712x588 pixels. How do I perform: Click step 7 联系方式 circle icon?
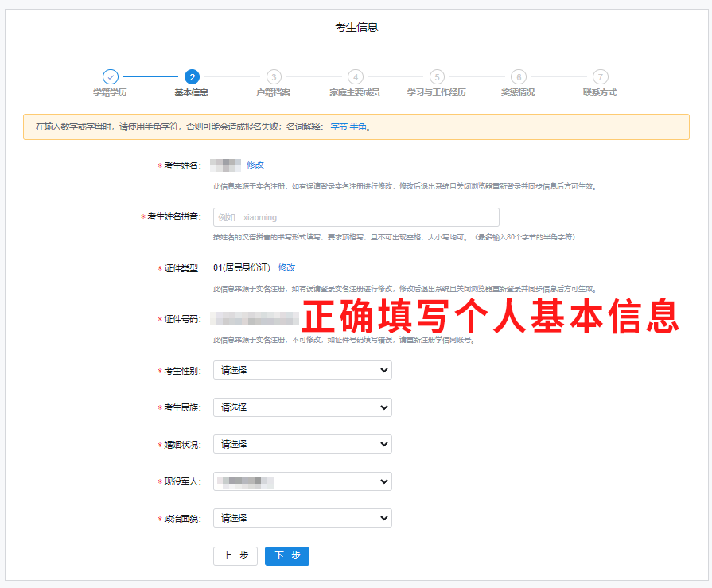(x=600, y=77)
